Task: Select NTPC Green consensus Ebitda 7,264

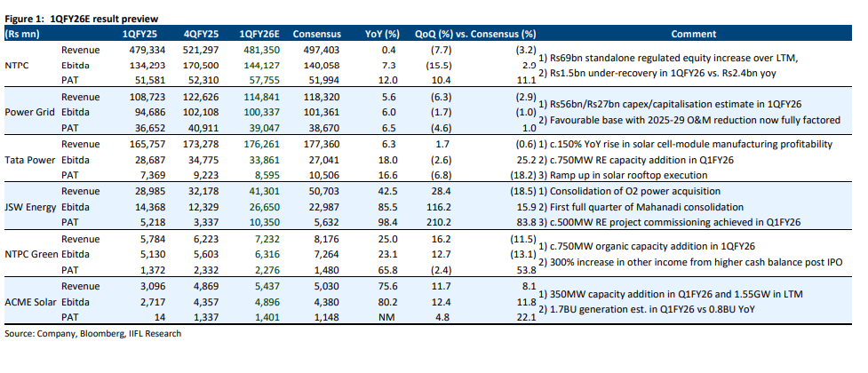Action: [x=327, y=254]
